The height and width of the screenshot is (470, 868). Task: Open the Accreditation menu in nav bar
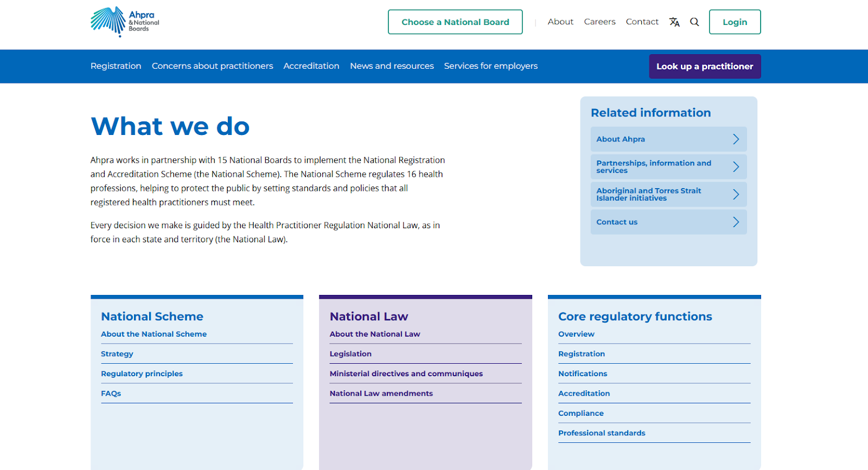311,66
